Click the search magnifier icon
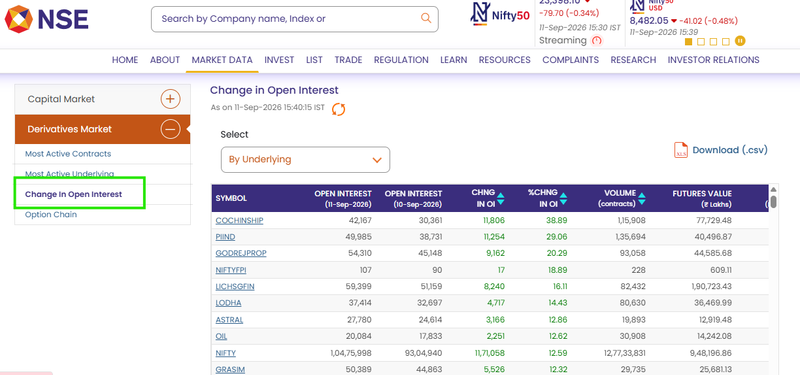This screenshot has width=800, height=375. (426, 18)
